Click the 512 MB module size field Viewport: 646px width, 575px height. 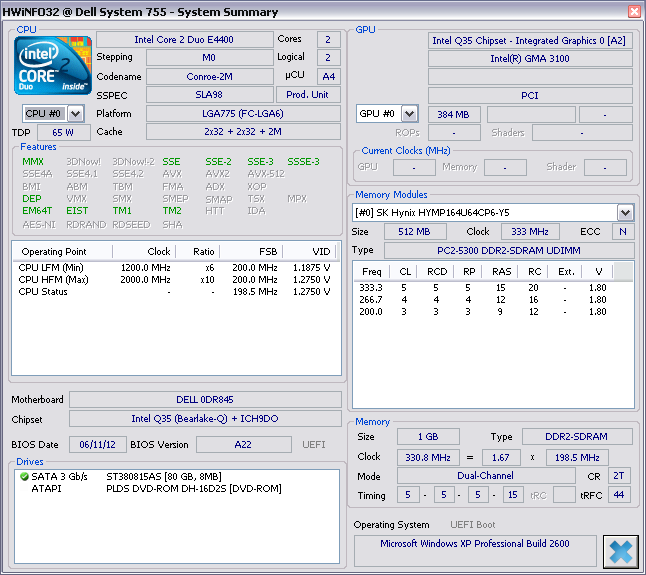point(415,231)
